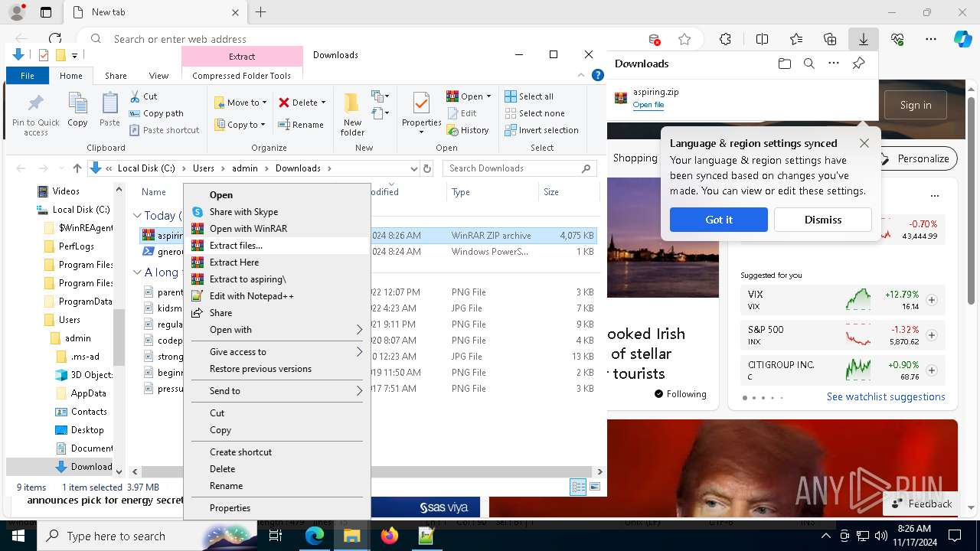
Task: Click History in Open group
Action: point(467,130)
